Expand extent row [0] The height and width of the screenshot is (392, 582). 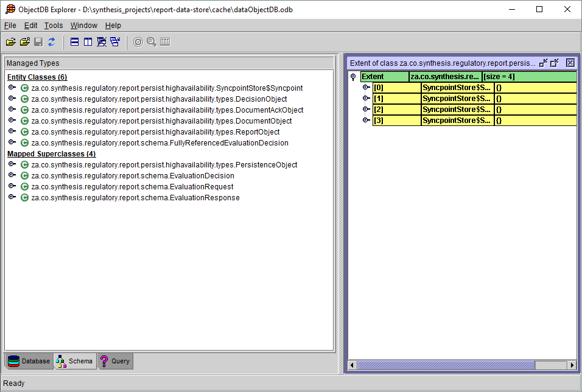[x=366, y=88]
